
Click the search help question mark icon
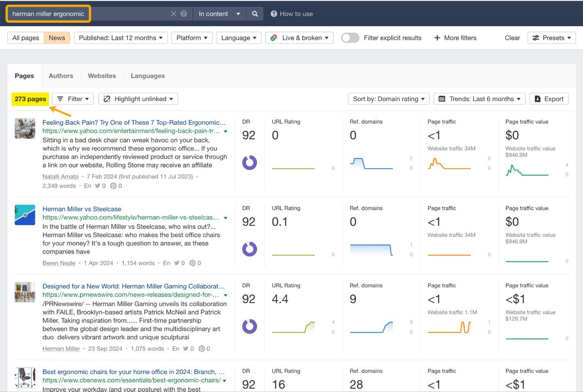tap(184, 14)
